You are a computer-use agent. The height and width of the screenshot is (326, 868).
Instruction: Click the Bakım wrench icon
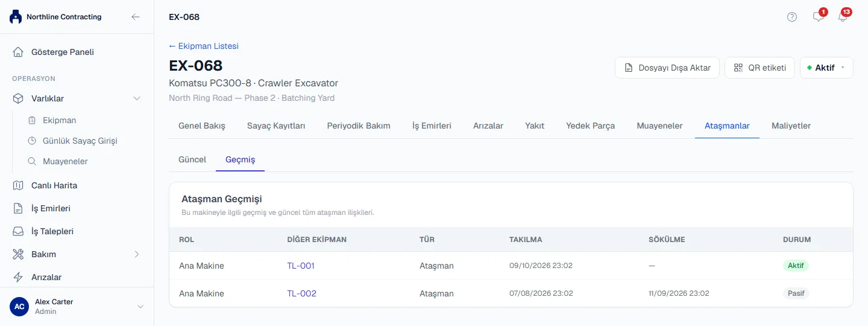coord(19,254)
